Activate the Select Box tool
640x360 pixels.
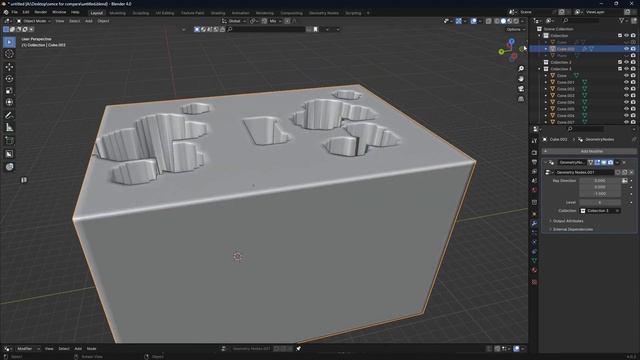click(x=9, y=42)
